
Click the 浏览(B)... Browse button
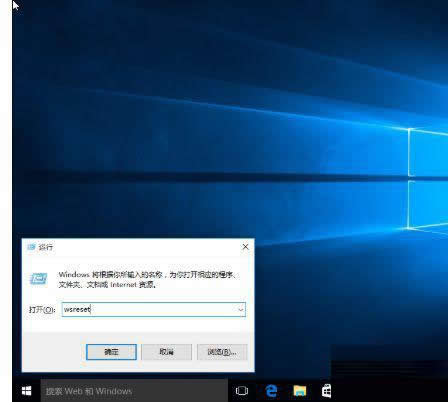pyautogui.click(x=222, y=352)
